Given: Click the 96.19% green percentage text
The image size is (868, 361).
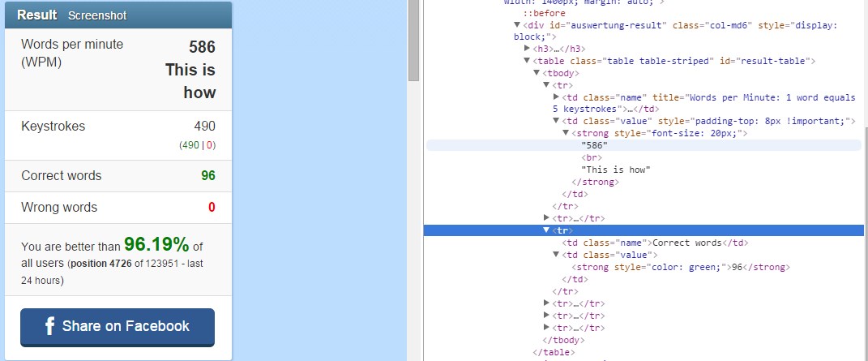Looking at the screenshot, I should [x=156, y=245].
